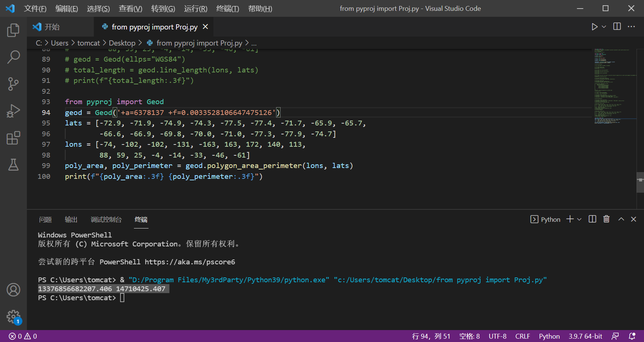Switch to the 输出 panel tab
This screenshot has width=644, height=342.
[x=71, y=220]
